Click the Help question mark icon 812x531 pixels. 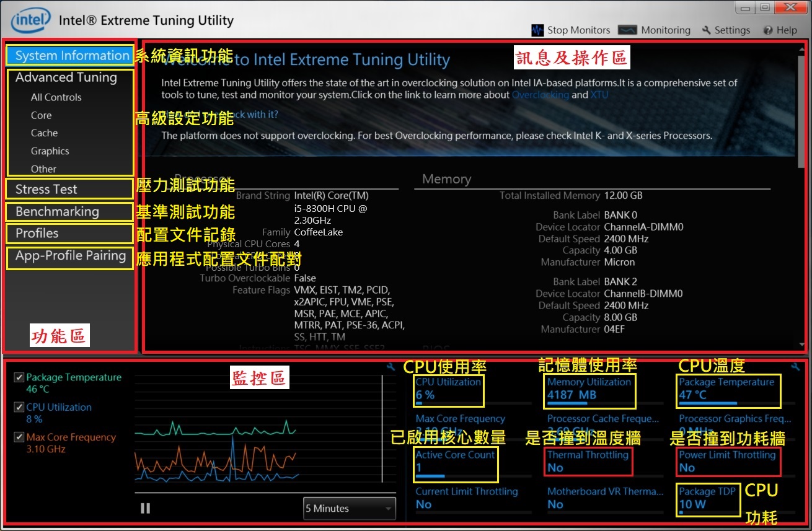coord(768,30)
